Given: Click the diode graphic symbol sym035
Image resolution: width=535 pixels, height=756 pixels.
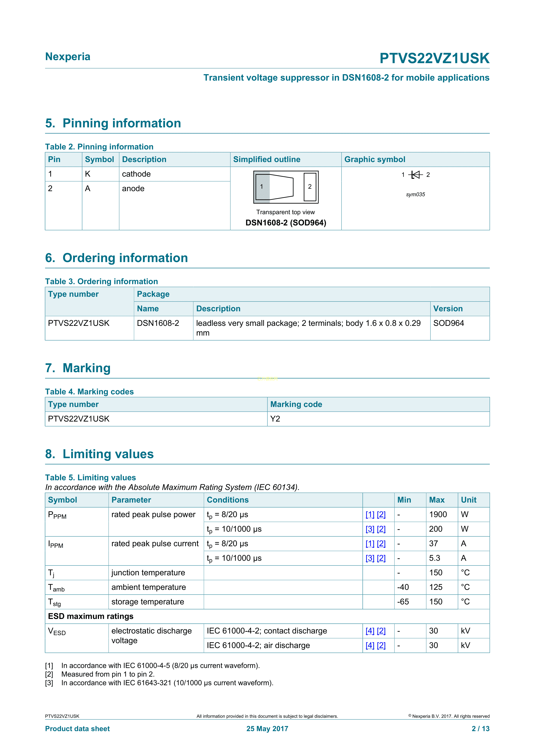Looking at the screenshot, I should [416, 175].
